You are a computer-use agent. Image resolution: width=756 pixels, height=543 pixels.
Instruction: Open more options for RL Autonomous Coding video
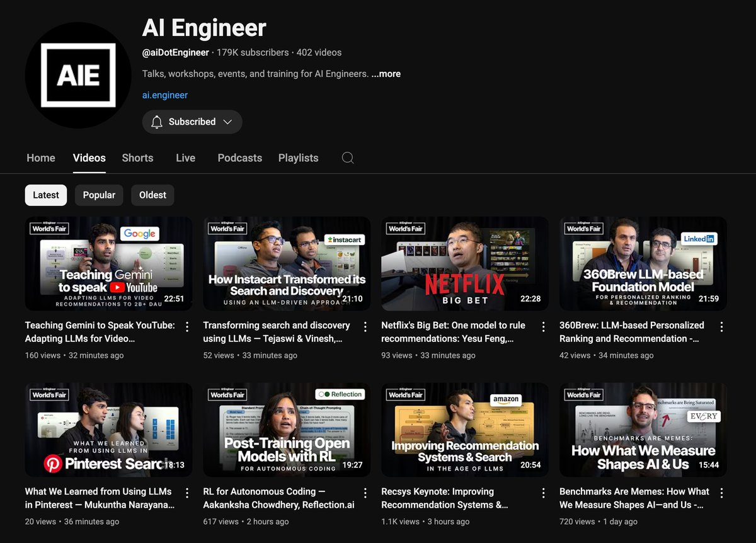coord(365,493)
